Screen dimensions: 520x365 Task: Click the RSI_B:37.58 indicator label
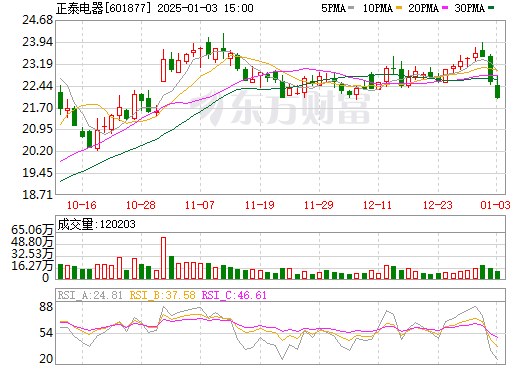pos(162,295)
